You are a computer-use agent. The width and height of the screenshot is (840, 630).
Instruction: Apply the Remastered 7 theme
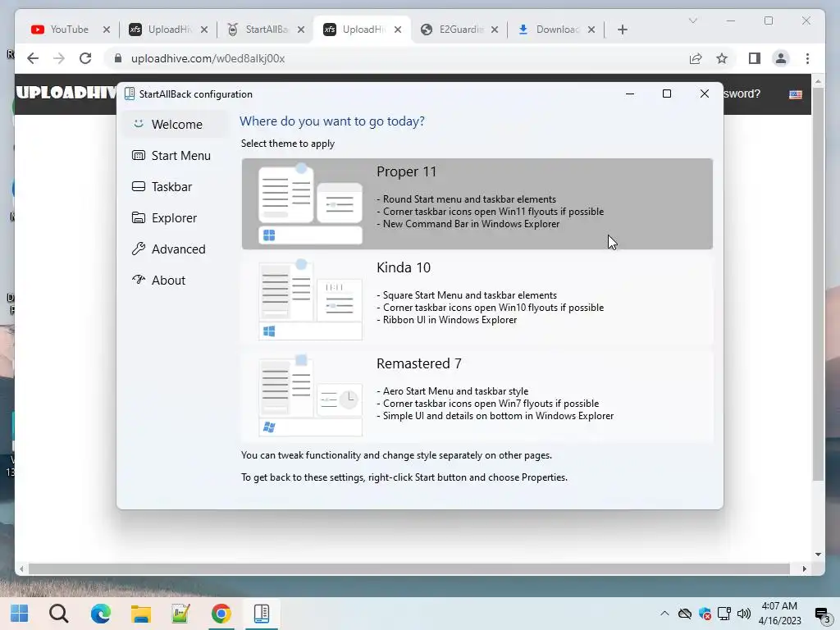coord(477,395)
